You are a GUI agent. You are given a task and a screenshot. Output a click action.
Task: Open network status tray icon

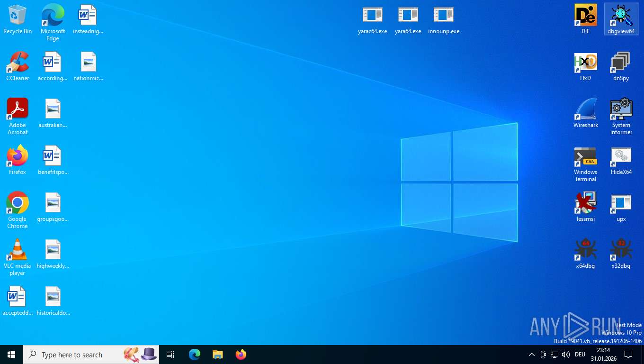pos(555,355)
